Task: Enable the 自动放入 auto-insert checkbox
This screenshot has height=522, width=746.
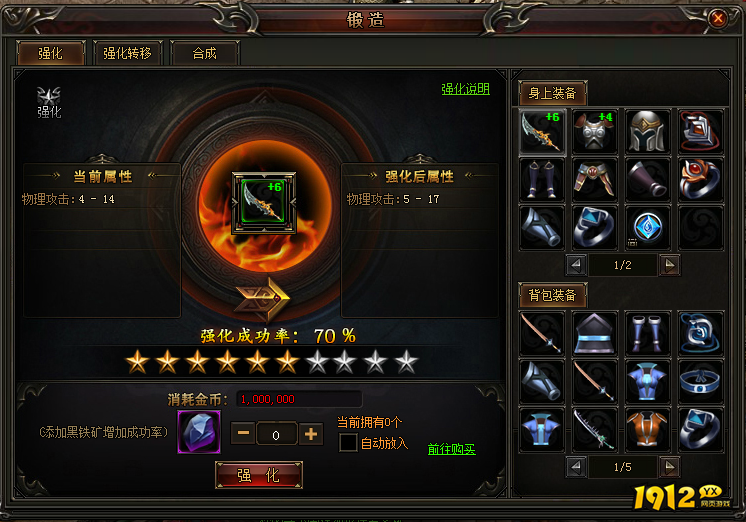Action: (348, 443)
